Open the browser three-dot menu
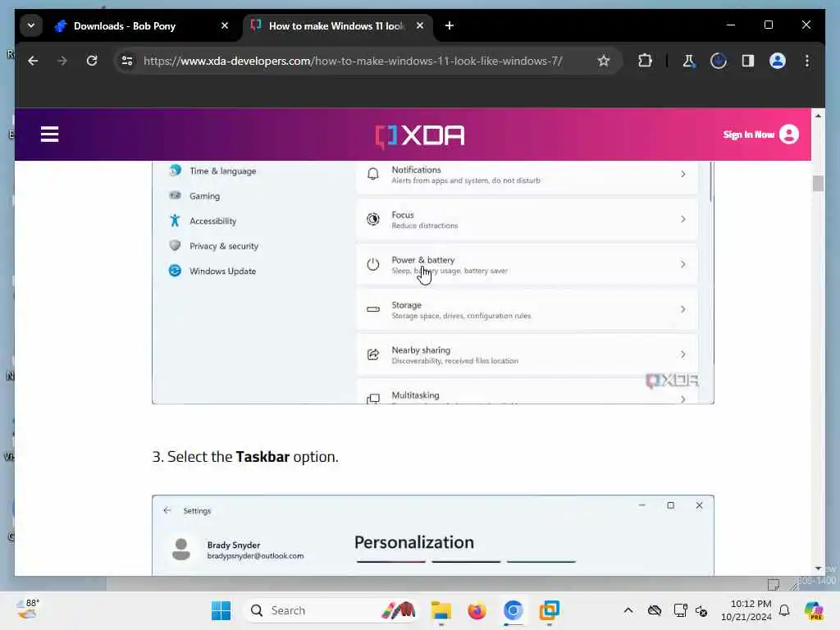840x630 pixels. tap(807, 61)
